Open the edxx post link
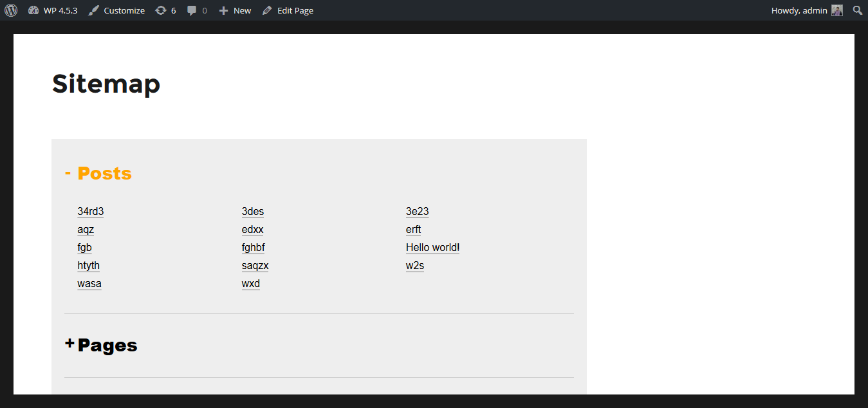This screenshot has width=868, height=408. [x=253, y=230]
